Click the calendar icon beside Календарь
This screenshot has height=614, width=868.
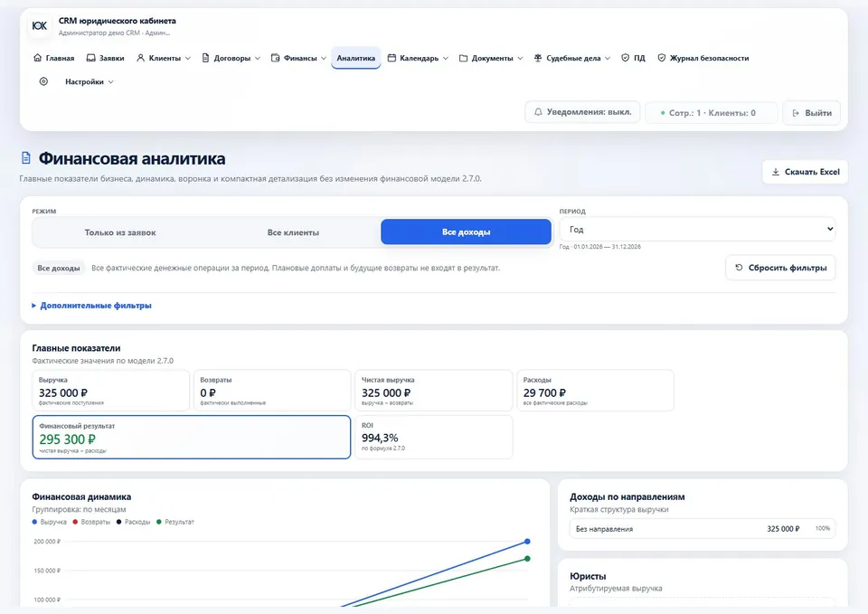(x=392, y=58)
